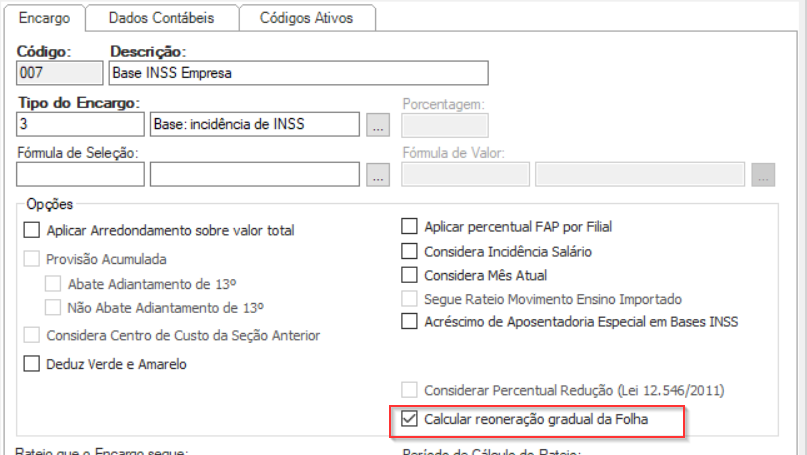The width and height of the screenshot is (807, 455).
Task: Click the Fórmula de Seleção description field
Action: click(254, 174)
